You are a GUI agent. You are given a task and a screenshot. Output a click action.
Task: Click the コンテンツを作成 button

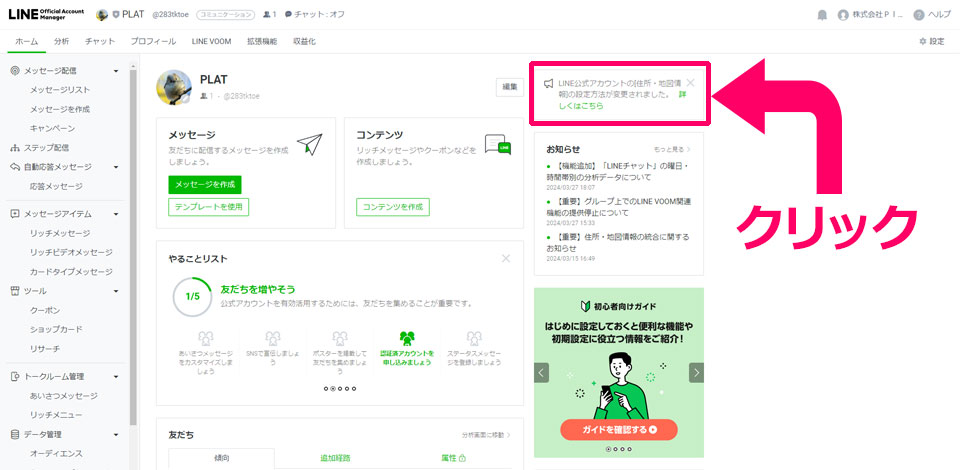coord(393,207)
